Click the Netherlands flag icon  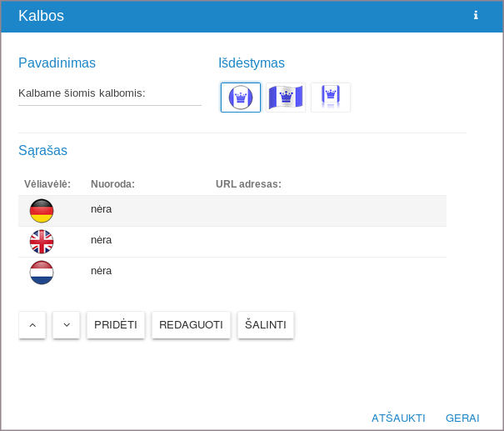click(42, 273)
